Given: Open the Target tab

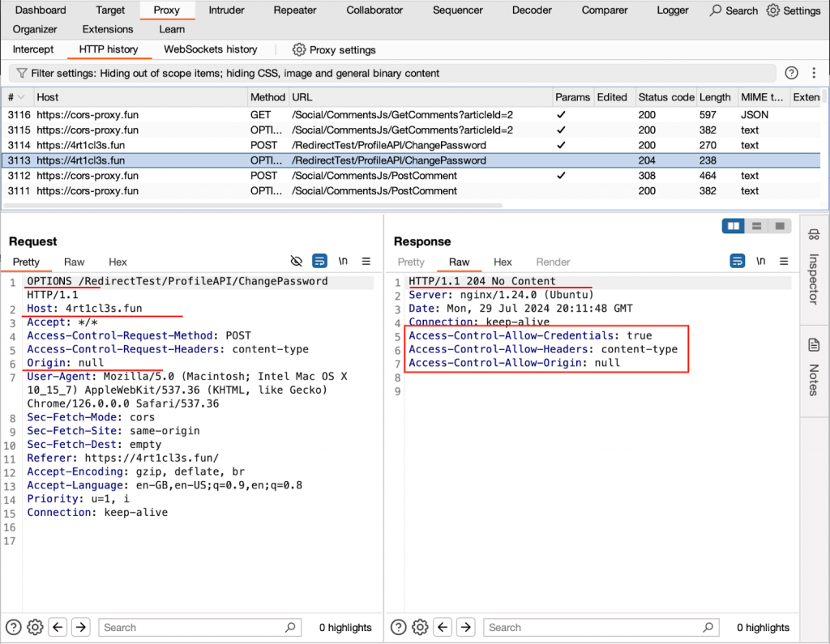Looking at the screenshot, I should tap(110, 10).
